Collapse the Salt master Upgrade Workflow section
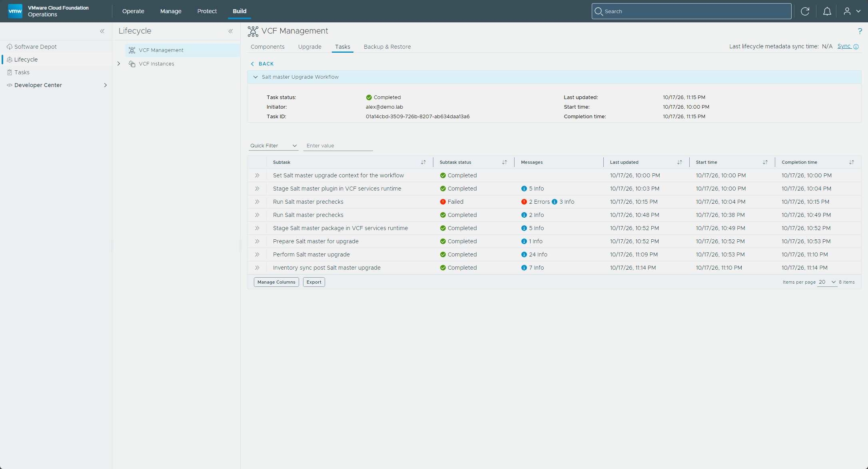868x469 pixels. point(255,77)
